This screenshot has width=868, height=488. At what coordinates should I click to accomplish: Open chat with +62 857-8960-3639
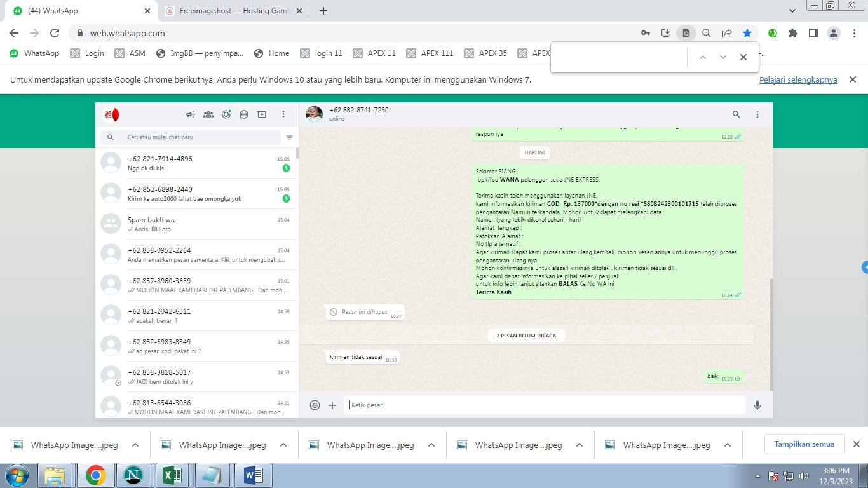coord(196,285)
